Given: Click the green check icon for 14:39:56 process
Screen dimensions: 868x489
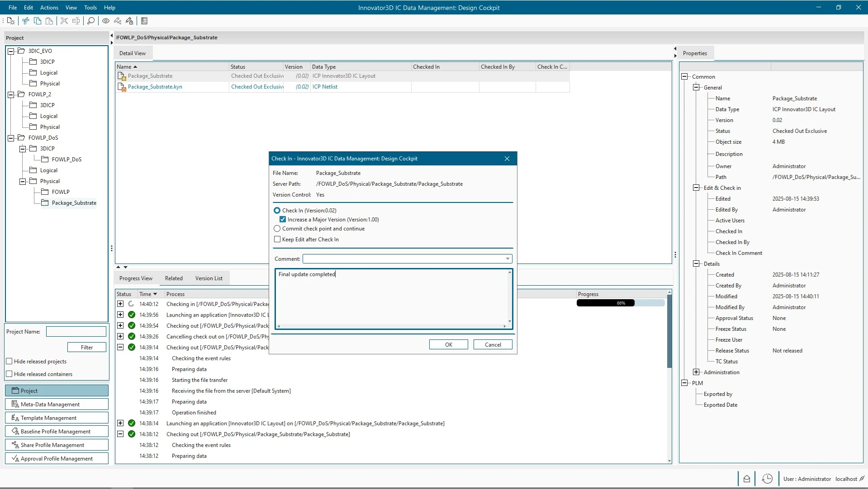Looking at the screenshot, I should [x=132, y=315].
